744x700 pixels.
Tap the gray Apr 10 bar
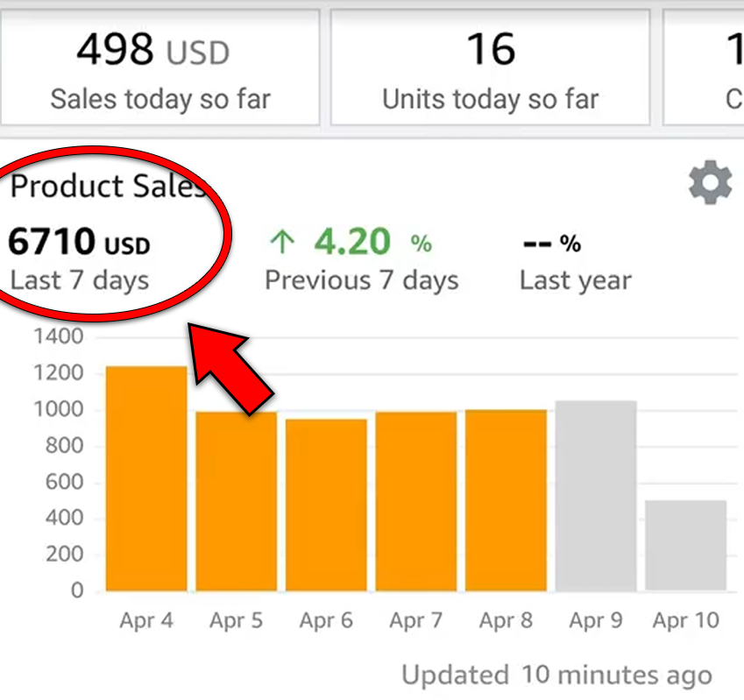(686, 546)
